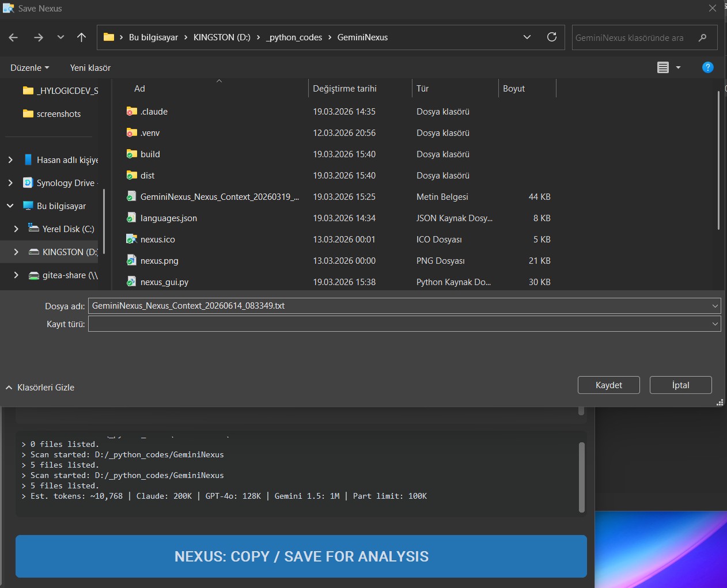
Task: Select nexus_gui.py file icon
Action: point(131,282)
